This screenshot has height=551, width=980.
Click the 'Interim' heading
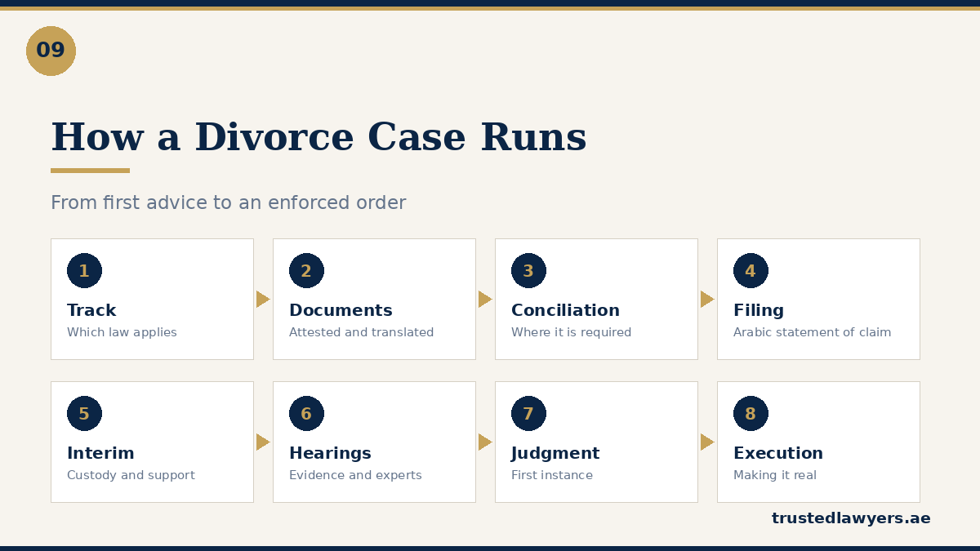(100, 453)
